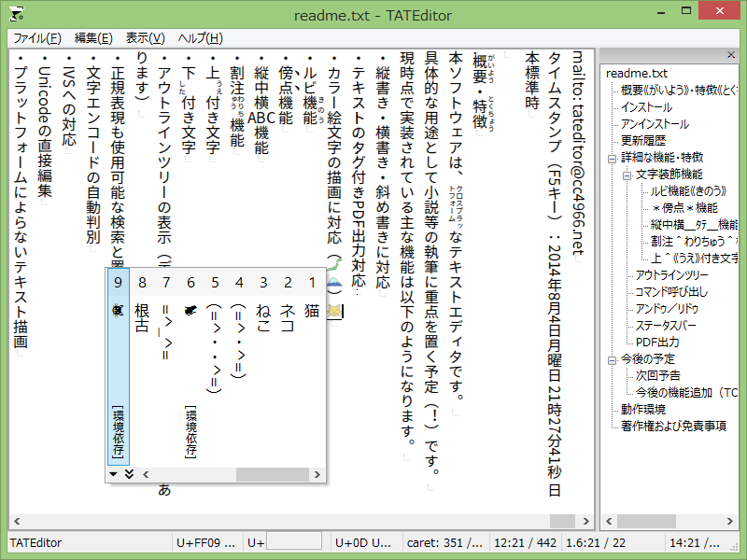Choose IME candidate 5 (=^・・^=)
This screenshot has height=560, width=747.
pyautogui.click(x=215, y=367)
